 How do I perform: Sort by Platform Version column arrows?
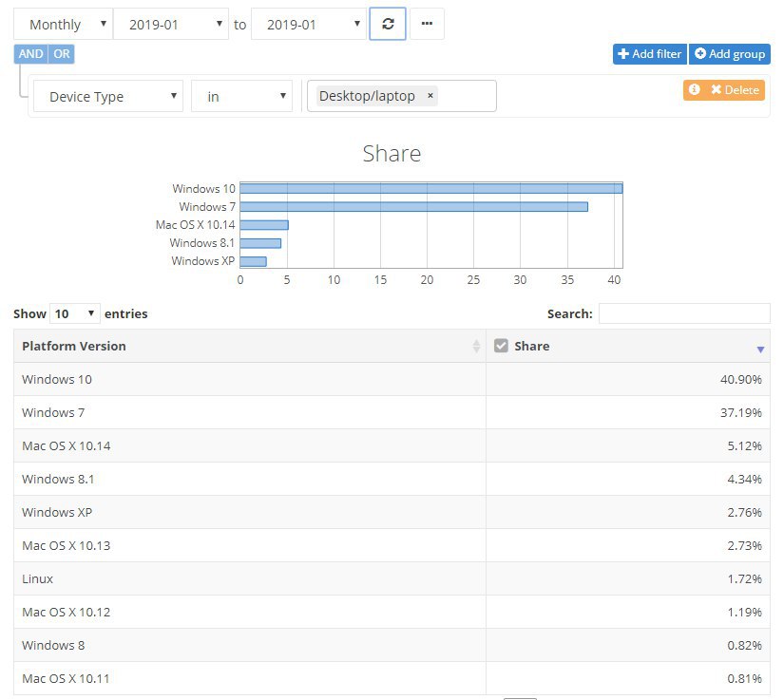(476, 346)
